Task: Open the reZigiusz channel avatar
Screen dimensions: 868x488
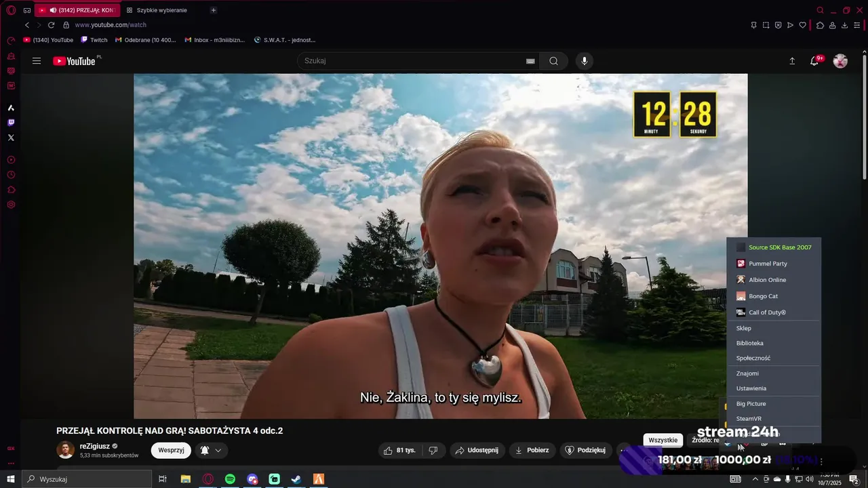Action: pos(65,450)
